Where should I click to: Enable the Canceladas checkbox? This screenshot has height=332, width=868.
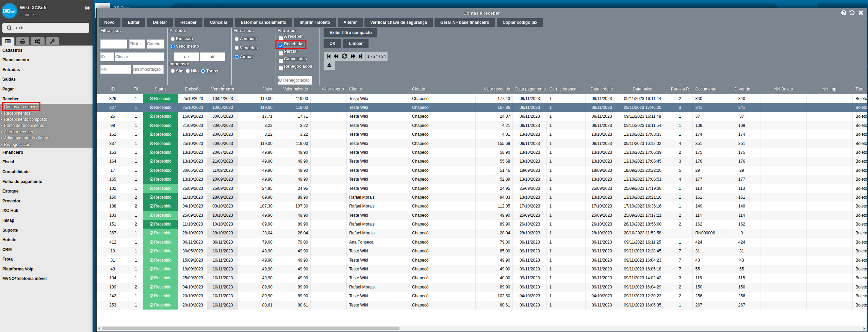281,61
